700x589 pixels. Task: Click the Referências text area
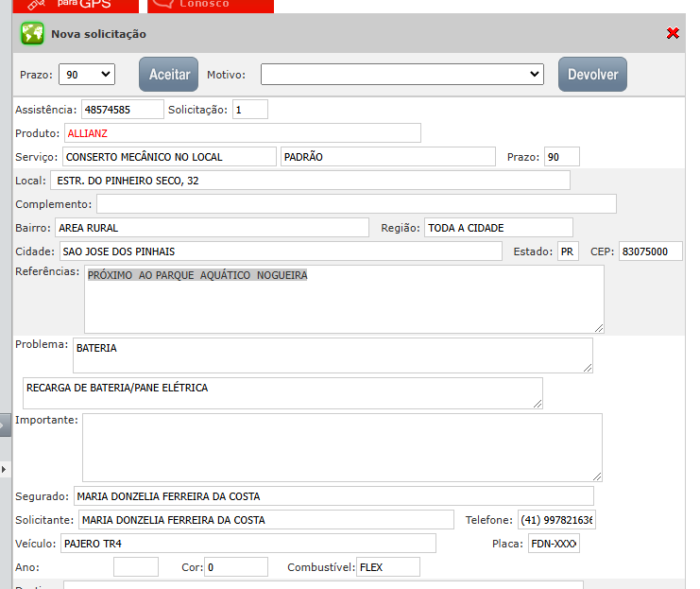(344, 299)
